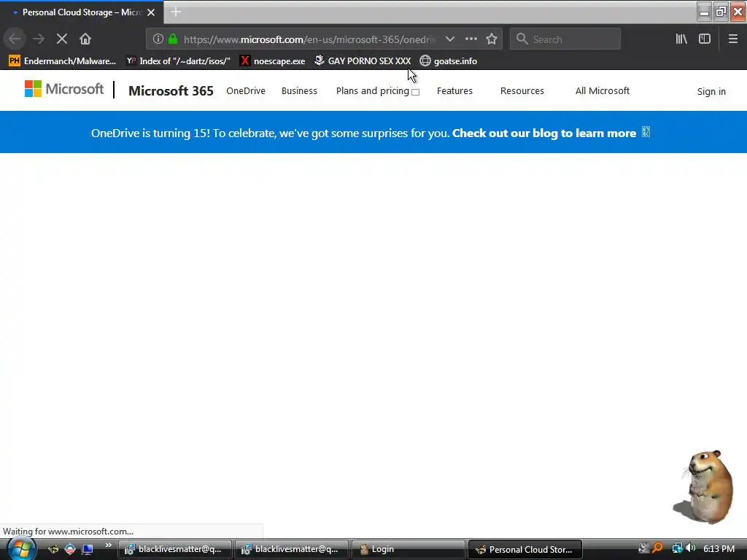
Task: Select OneDrive in site navigation
Action: point(246,90)
